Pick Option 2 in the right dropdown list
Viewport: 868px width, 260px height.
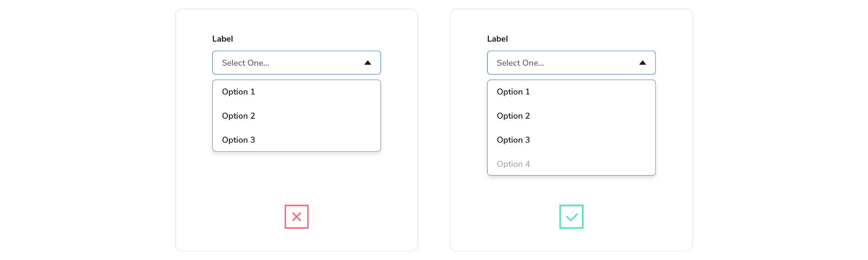(513, 116)
